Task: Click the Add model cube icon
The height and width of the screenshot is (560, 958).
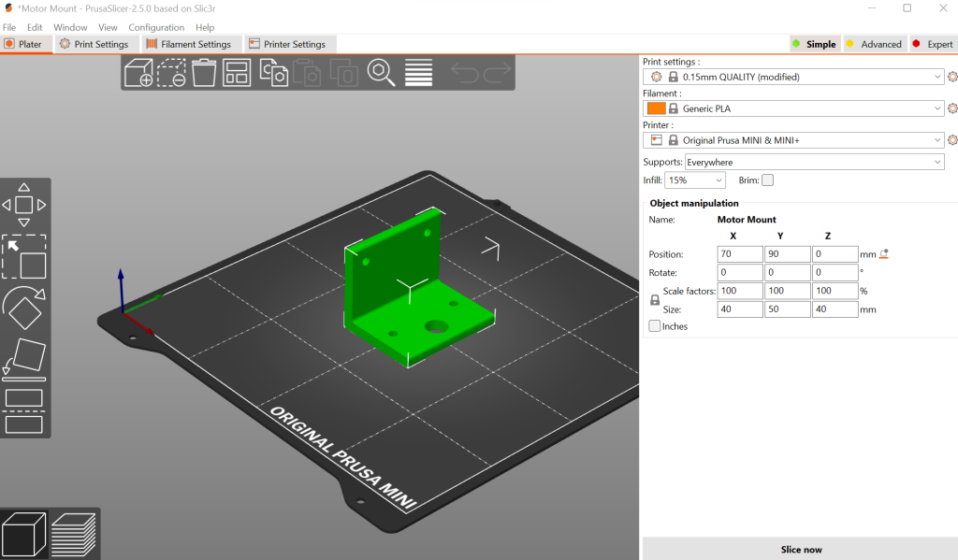Action: pyautogui.click(x=138, y=73)
